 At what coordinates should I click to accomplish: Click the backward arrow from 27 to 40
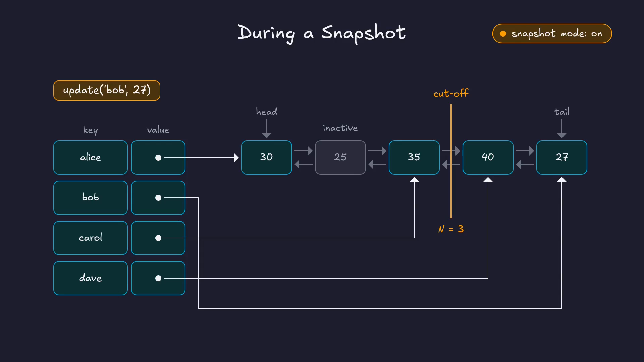click(x=525, y=164)
